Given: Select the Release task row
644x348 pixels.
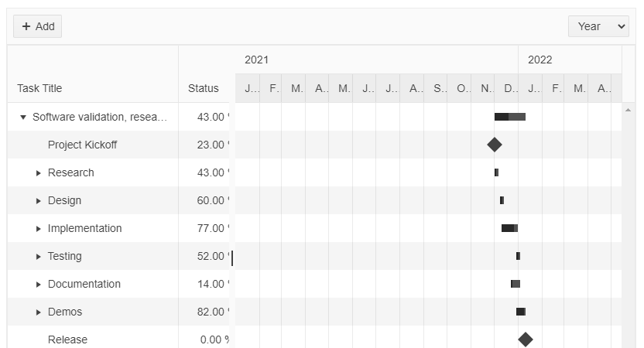Looking at the screenshot, I should click(67, 339).
